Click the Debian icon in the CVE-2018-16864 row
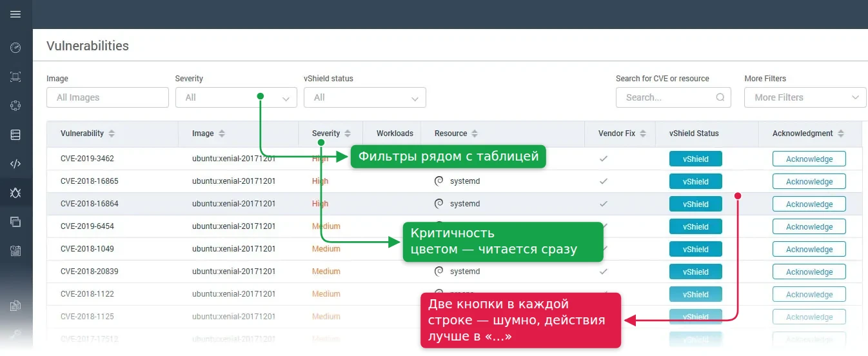This screenshot has height=356, width=868. (439, 204)
